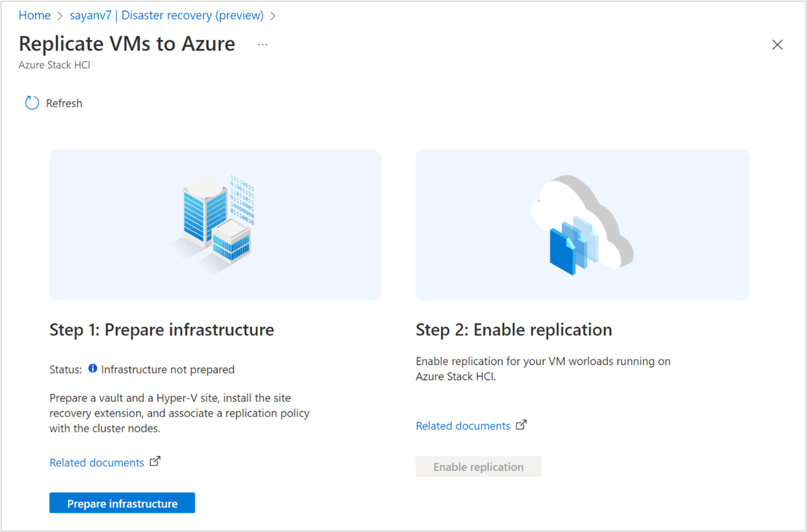Click the Azure Stack HCI subtitle
This screenshot has width=807, height=532.
(54, 65)
